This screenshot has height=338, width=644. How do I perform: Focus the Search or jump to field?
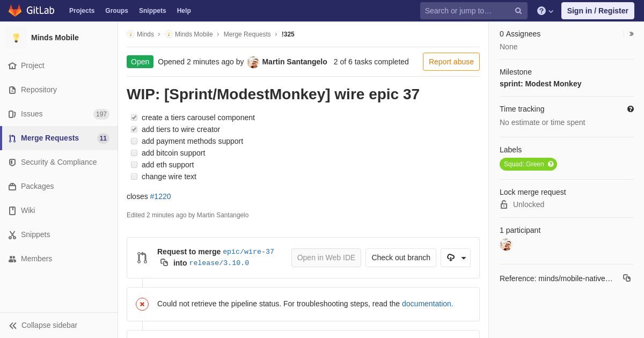point(467,11)
